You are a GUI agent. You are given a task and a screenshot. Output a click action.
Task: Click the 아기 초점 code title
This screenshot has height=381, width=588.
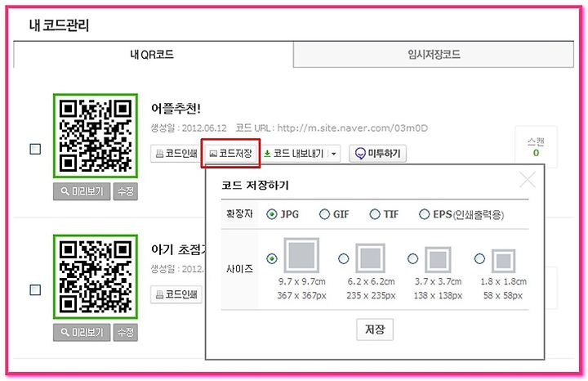tap(178, 249)
